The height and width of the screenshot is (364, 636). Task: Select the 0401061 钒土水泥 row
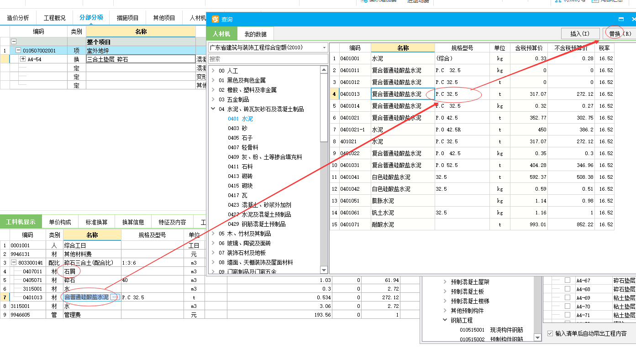click(x=472, y=213)
